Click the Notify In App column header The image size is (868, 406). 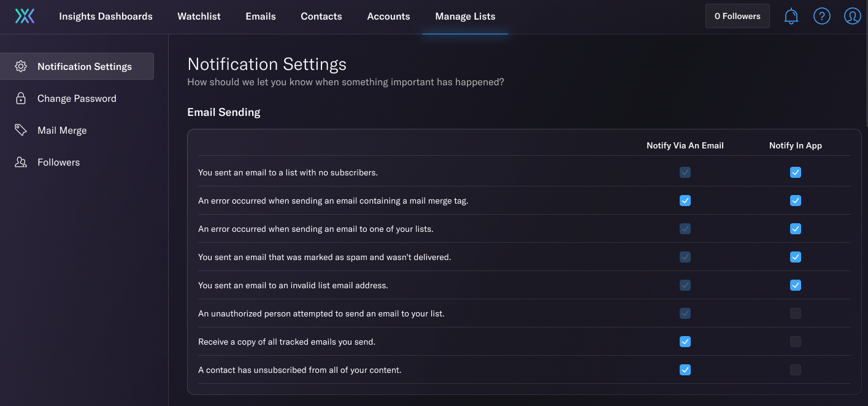click(x=796, y=145)
